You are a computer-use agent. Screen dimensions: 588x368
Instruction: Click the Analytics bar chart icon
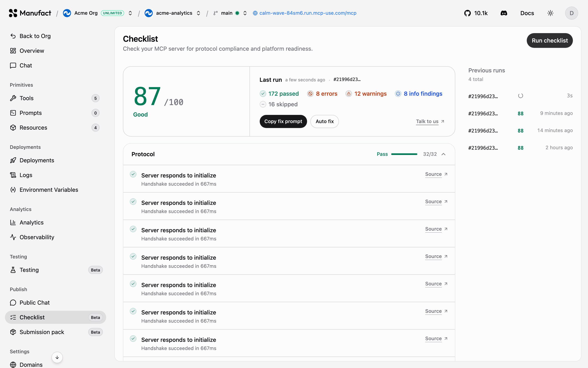(x=13, y=222)
